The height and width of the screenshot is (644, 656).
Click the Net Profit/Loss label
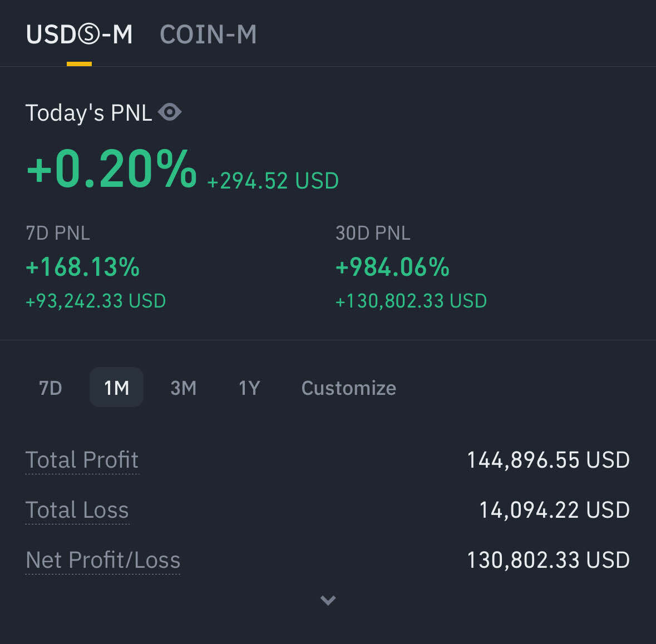coord(103,560)
